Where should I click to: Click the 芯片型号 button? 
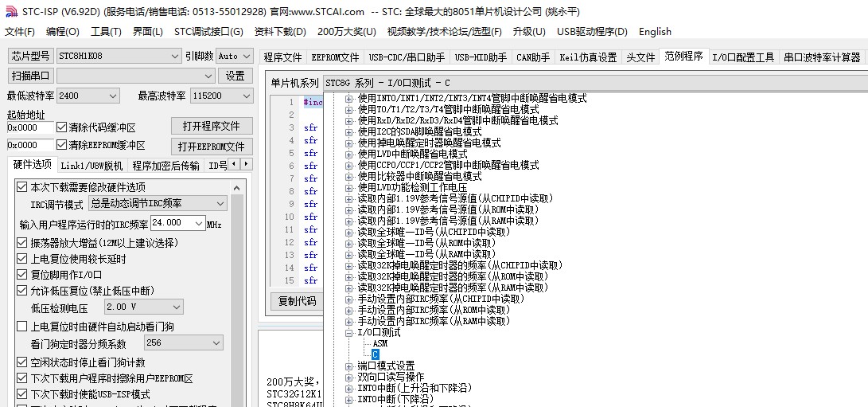(31, 56)
